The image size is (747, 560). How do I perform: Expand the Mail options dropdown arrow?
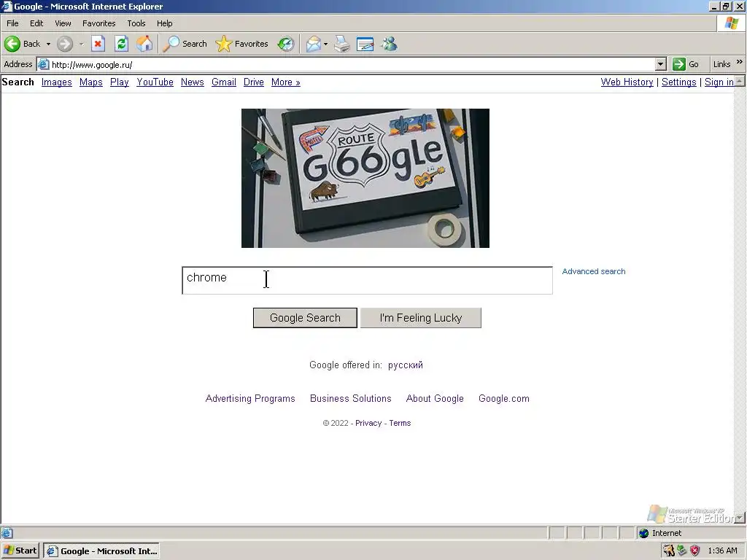[x=325, y=44]
